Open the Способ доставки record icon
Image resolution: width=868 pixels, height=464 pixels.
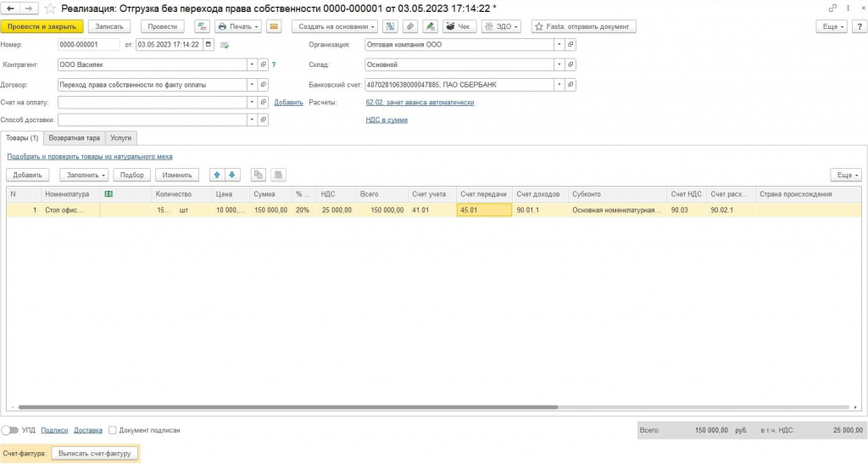[x=264, y=120]
